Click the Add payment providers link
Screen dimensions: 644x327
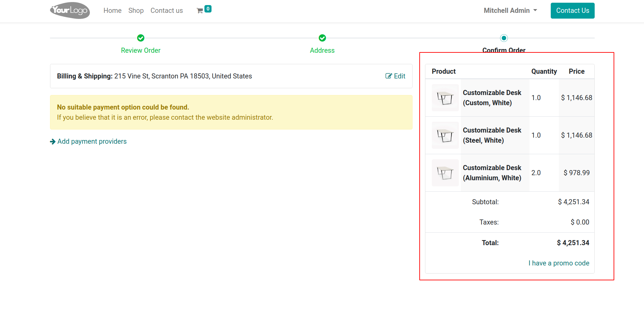click(92, 141)
